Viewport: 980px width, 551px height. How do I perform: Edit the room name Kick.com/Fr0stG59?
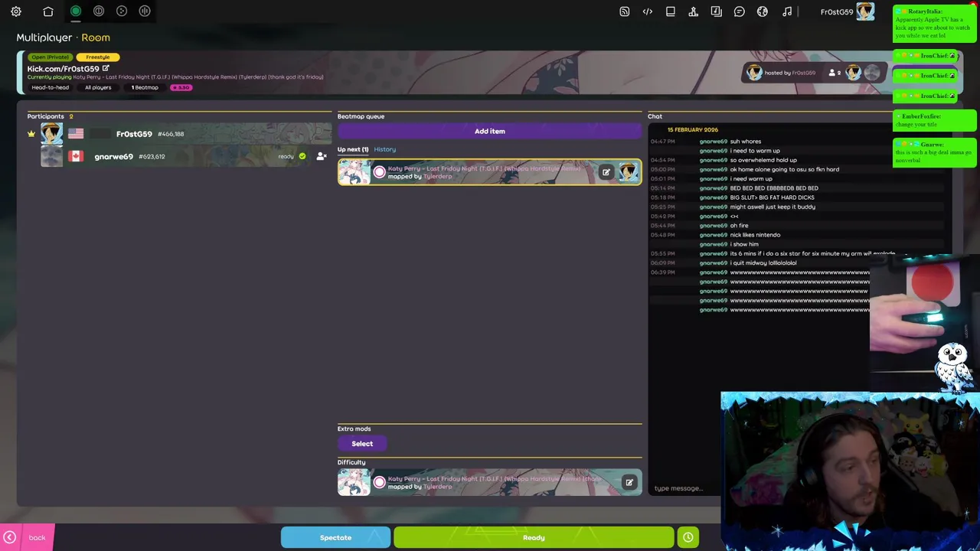click(x=106, y=68)
